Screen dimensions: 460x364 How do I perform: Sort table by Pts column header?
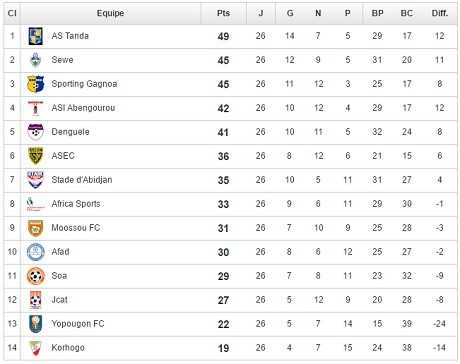[223, 13]
